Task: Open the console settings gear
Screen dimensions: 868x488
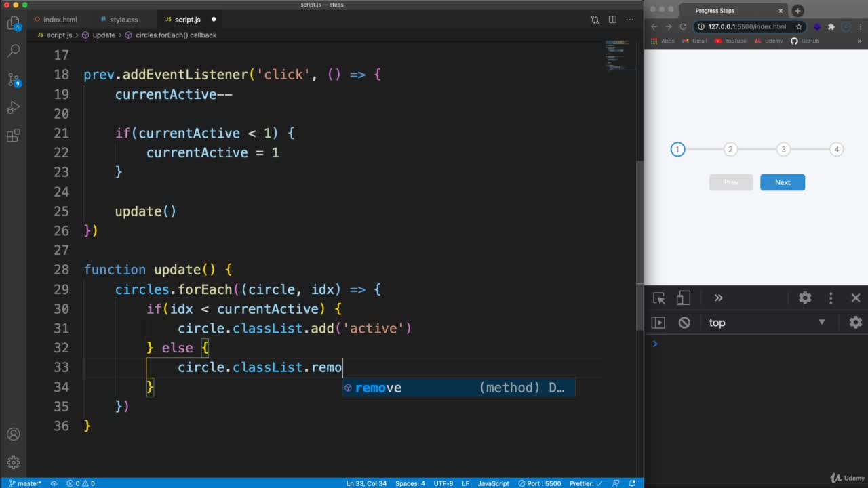Action: tap(856, 323)
